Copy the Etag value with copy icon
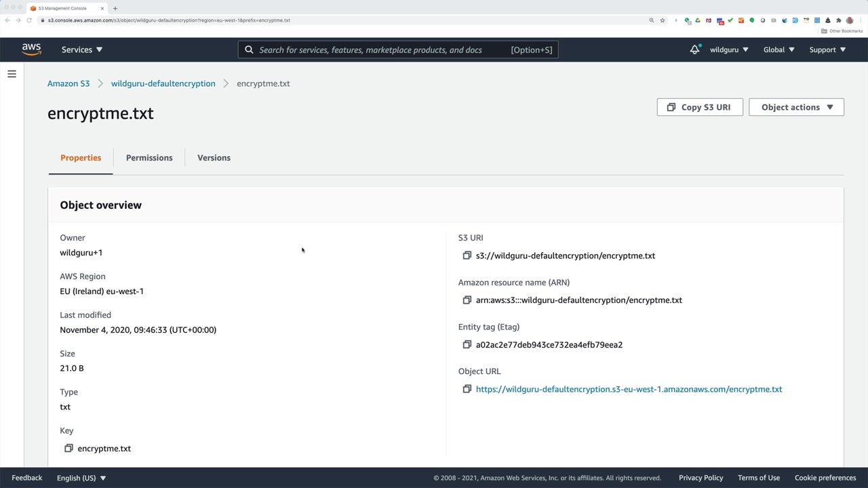Screen dimensions: 868x488 pos(467,345)
